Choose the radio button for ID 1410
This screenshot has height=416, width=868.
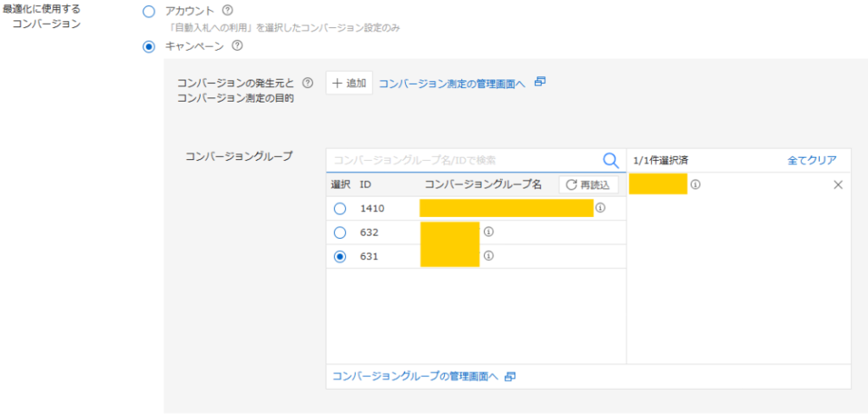[340, 208]
